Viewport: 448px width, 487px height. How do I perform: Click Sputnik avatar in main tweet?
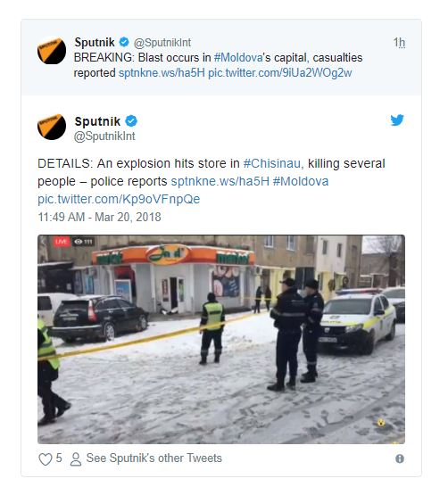tap(52, 127)
